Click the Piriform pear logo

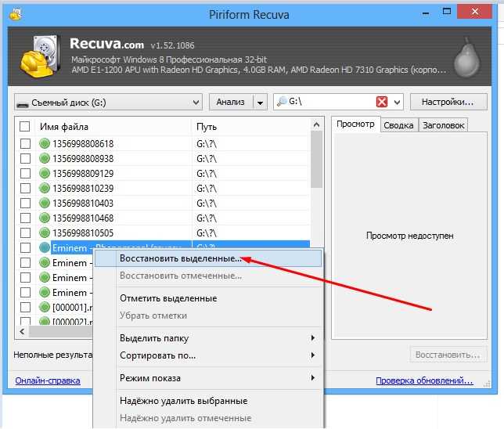point(466,58)
